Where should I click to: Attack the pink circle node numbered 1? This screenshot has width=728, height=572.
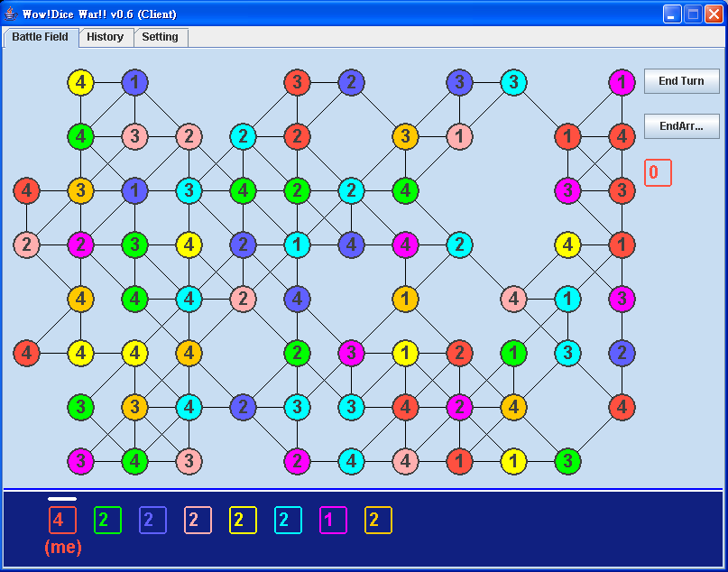tap(459, 137)
